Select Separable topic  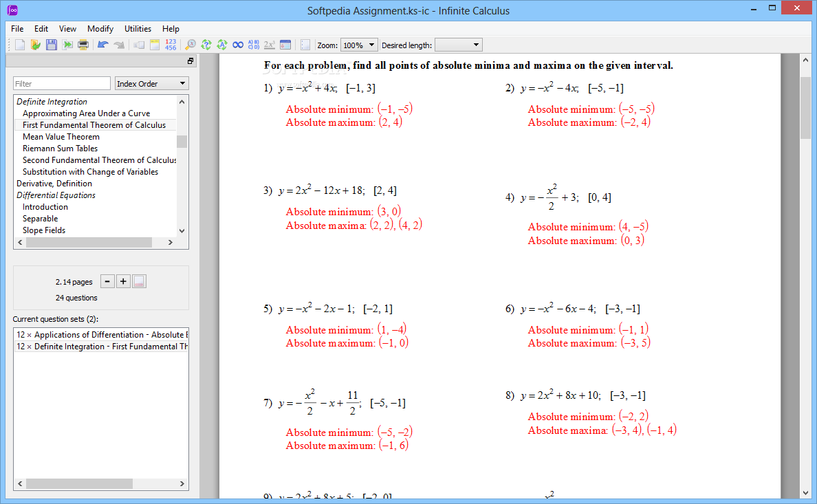click(x=40, y=219)
